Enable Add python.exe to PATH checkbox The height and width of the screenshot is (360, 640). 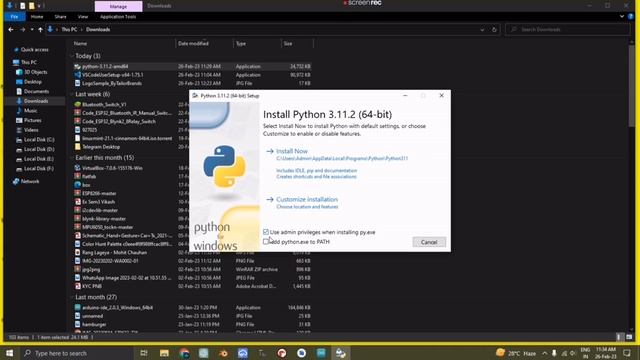[266, 242]
